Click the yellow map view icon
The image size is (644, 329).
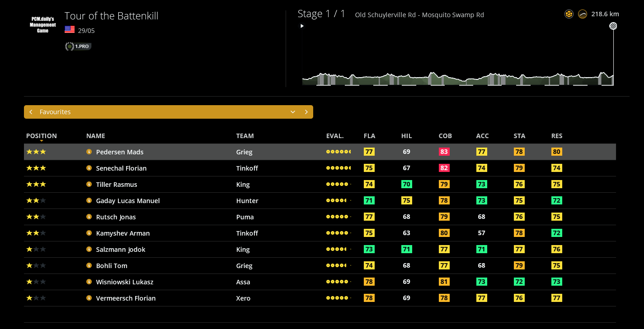tap(569, 14)
